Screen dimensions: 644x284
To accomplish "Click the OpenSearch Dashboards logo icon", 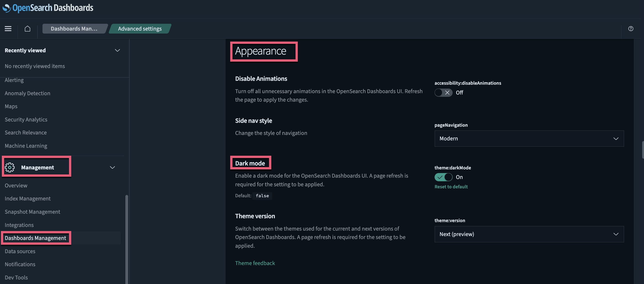I will [6, 8].
